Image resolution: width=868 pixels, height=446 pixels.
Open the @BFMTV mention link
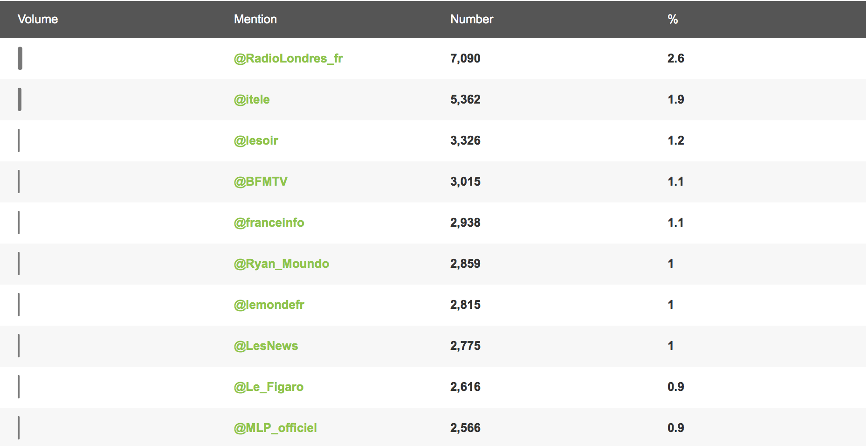(x=261, y=181)
